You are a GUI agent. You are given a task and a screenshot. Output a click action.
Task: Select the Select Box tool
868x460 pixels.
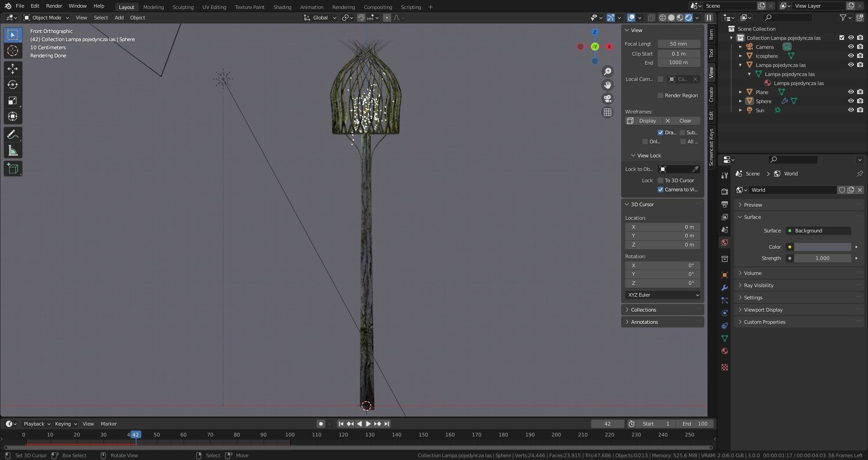(x=13, y=35)
